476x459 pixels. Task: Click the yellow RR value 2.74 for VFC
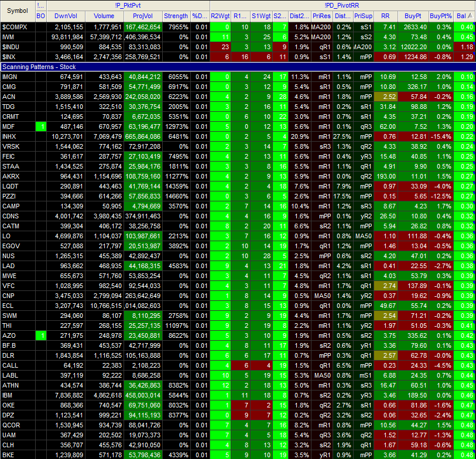point(386,286)
